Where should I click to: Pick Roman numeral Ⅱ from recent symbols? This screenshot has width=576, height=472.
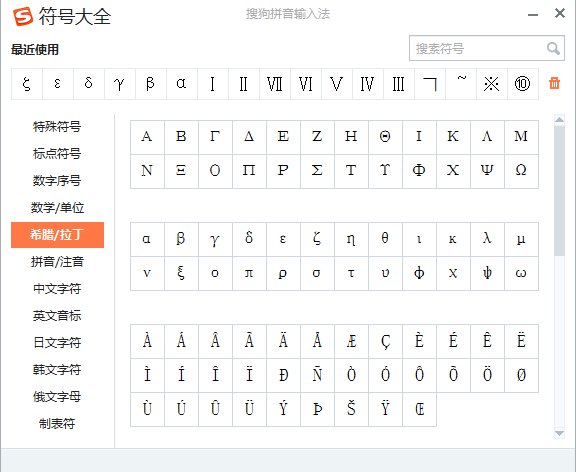(244, 84)
